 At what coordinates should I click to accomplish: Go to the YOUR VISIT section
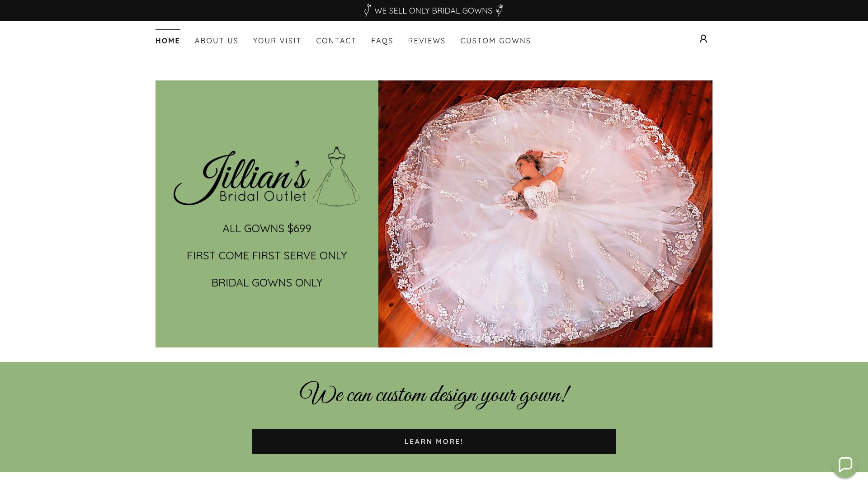coord(277,41)
